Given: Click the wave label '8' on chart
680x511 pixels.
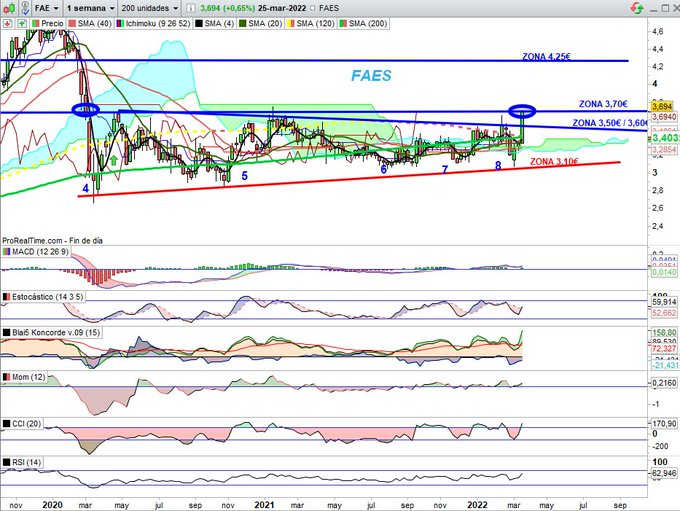Looking at the screenshot, I should coord(498,166).
